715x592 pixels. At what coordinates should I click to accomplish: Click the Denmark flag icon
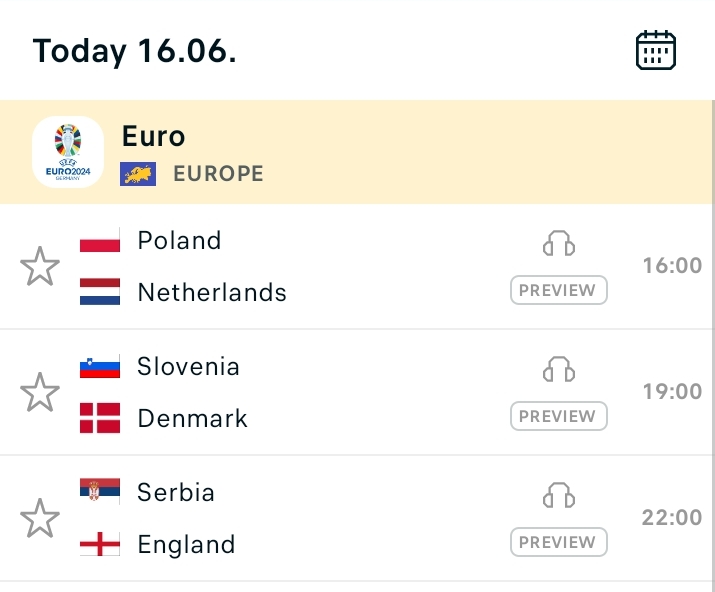tap(100, 418)
